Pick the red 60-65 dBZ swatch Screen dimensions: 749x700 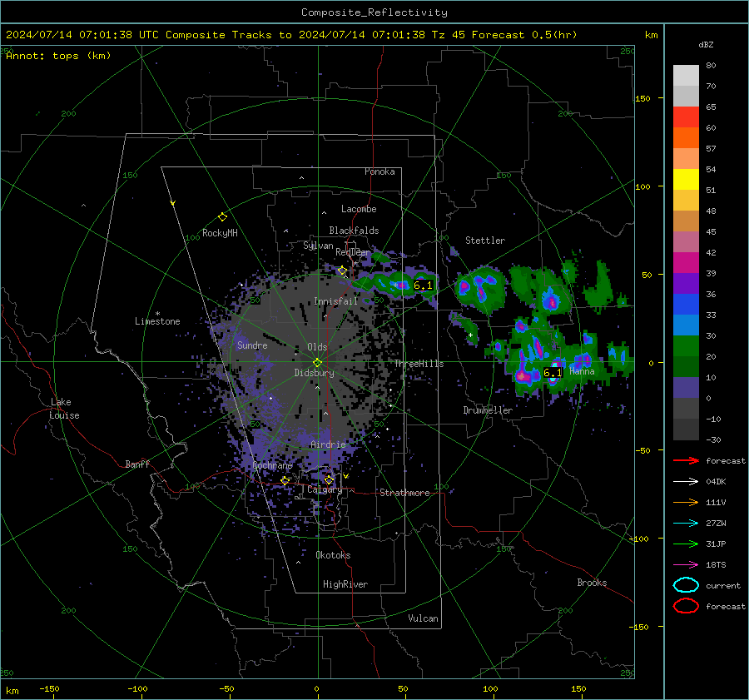click(x=686, y=117)
